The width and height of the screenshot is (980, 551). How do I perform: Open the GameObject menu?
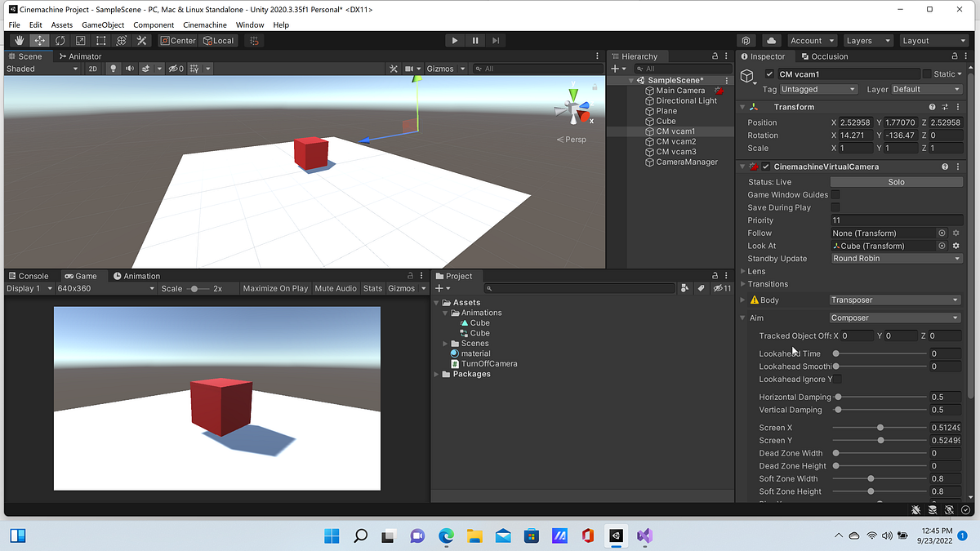click(103, 25)
